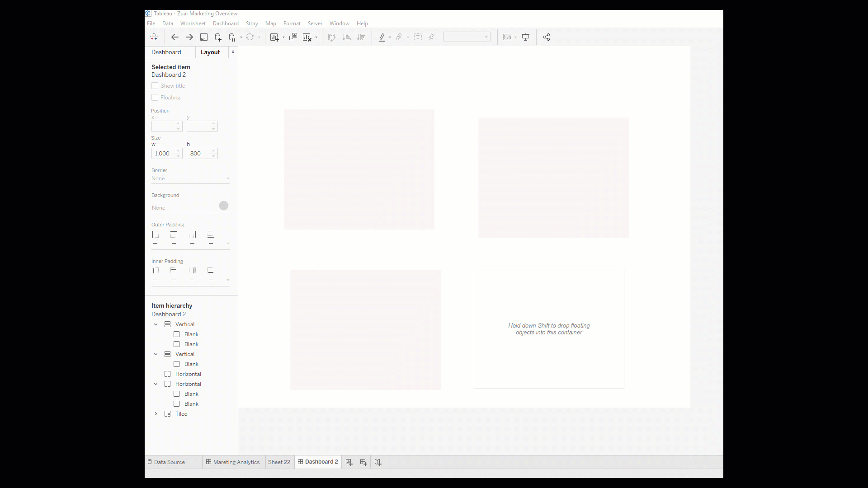Image resolution: width=868 pixels, height=488 pixels.
Task: Switch to Sheet 22 tab
Action: pyautogui.click(x=279, y=462)
